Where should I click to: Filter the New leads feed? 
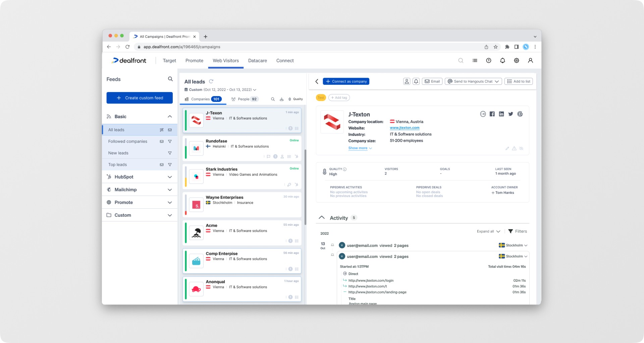pos(170,153)
